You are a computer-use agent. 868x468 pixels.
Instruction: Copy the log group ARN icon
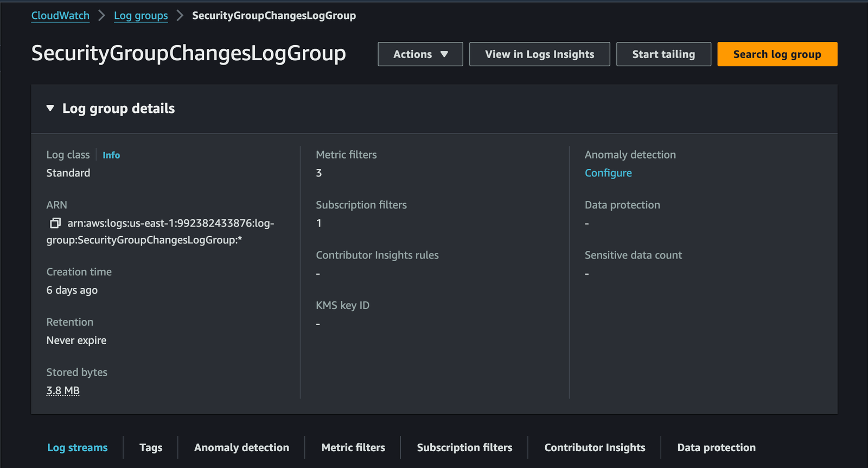(x=55, y=223)
